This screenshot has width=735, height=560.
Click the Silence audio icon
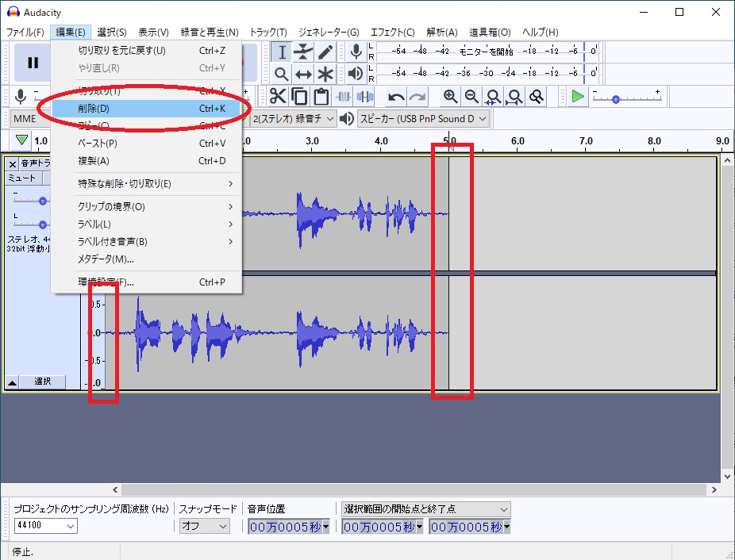tap(364, 97)
